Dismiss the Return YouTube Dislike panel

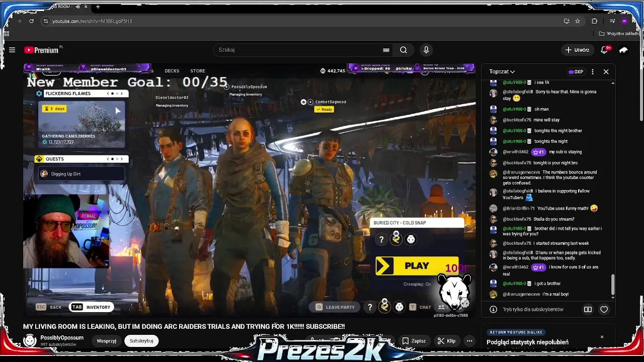tap(602, 337)
